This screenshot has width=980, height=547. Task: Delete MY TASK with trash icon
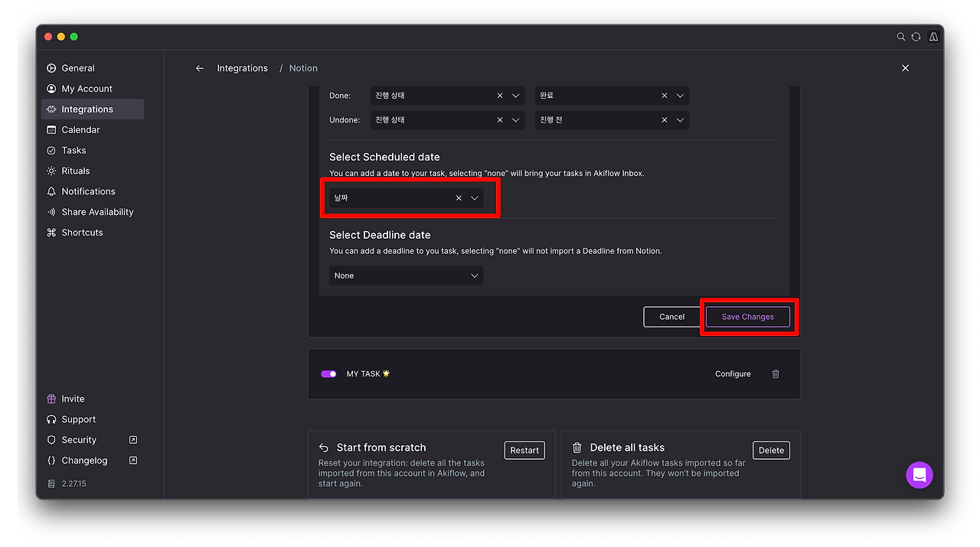pyautogui.click(x=776, y=374)
